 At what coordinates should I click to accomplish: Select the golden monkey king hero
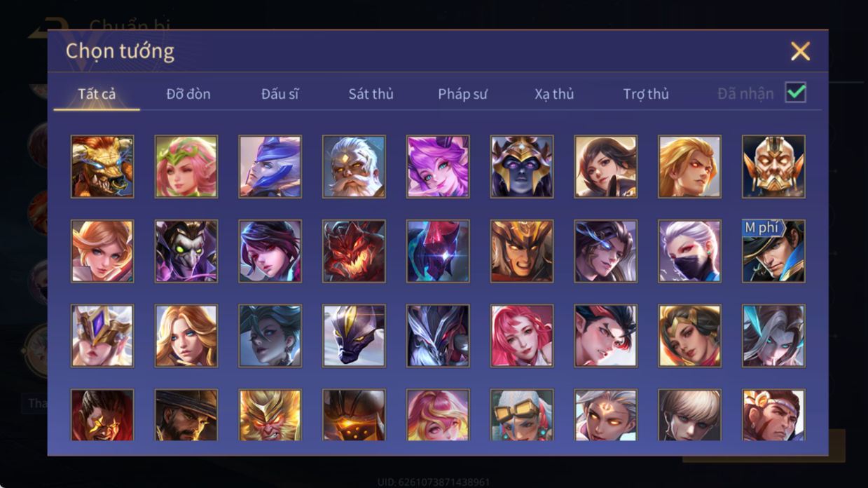pyautogui.click(x=270, y=415)
